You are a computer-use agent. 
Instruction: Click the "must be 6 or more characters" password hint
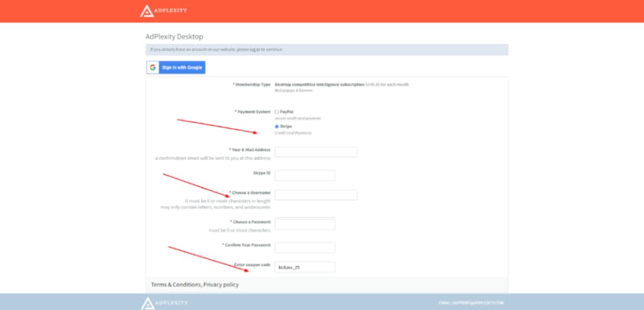pyautogui.click(x=240, y=230)
